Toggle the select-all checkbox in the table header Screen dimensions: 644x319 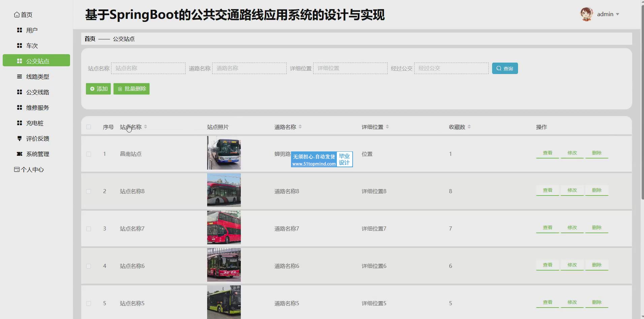pyautogui.click(x=89, y=127)
